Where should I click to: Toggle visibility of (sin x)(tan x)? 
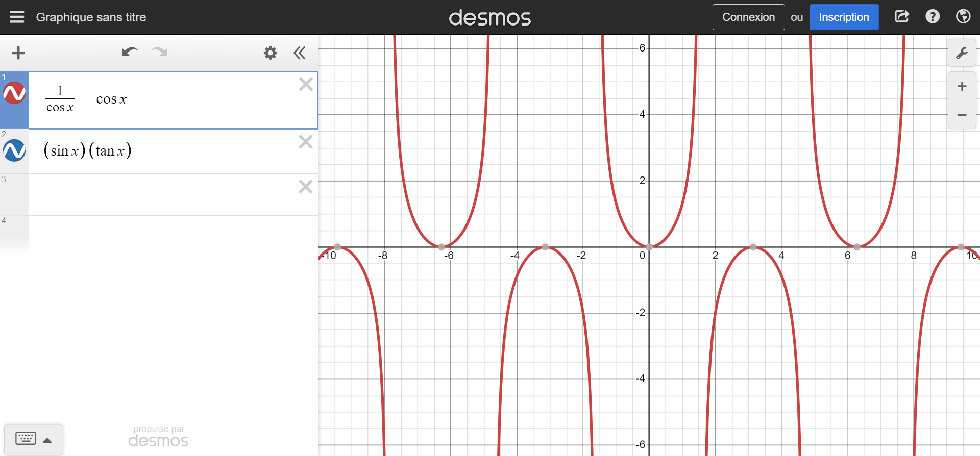(x=14, y=150)
